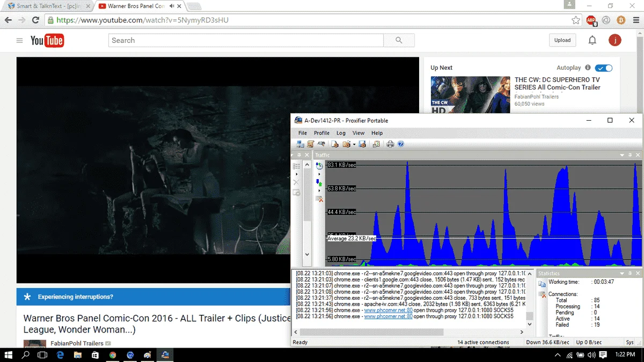Open the YouTube hamburger guide menu
This screenshot has width=644, height=362.
pyautogui.click(x=20, y=41)
